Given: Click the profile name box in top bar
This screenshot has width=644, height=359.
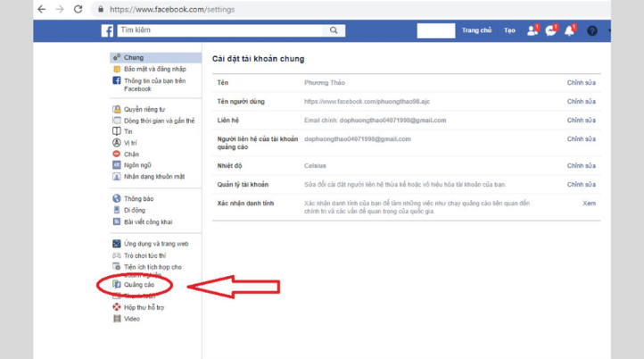Looking at the screenshot, I should 436,30.
